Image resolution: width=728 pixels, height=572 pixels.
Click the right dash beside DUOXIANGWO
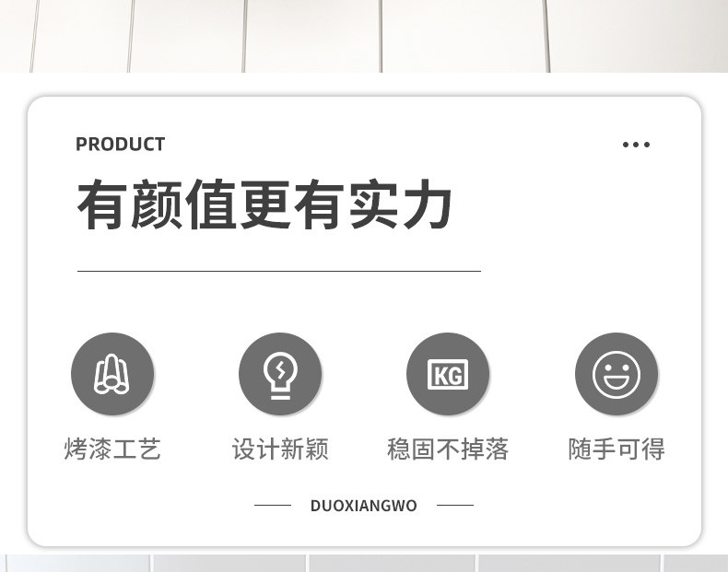pyautogui.click(x=455, y=505)
